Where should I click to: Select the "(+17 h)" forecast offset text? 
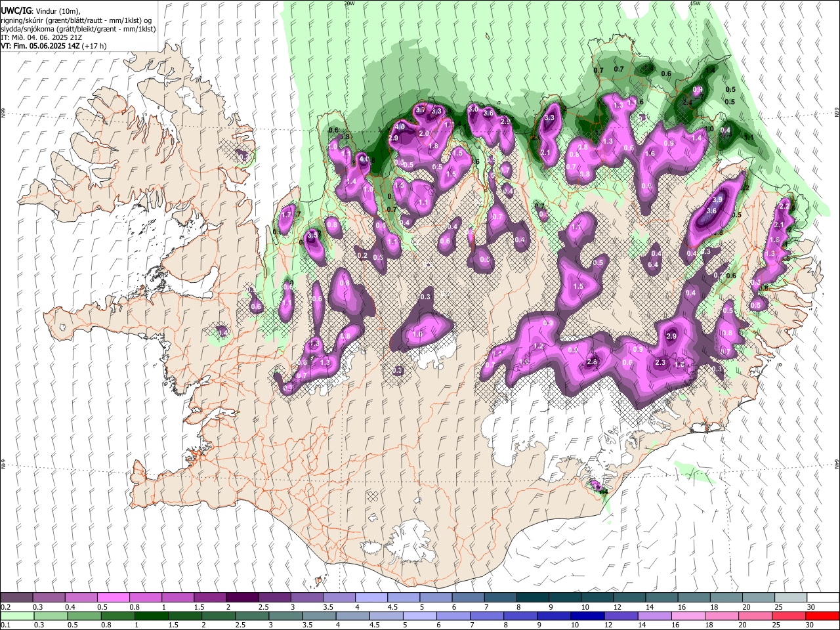click(93, 46)
